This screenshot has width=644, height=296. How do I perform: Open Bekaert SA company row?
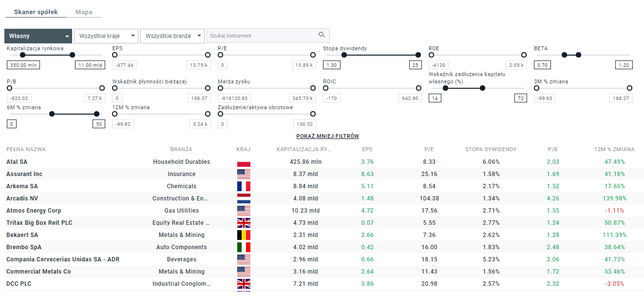pyautogui.click(x=324, y=235)
